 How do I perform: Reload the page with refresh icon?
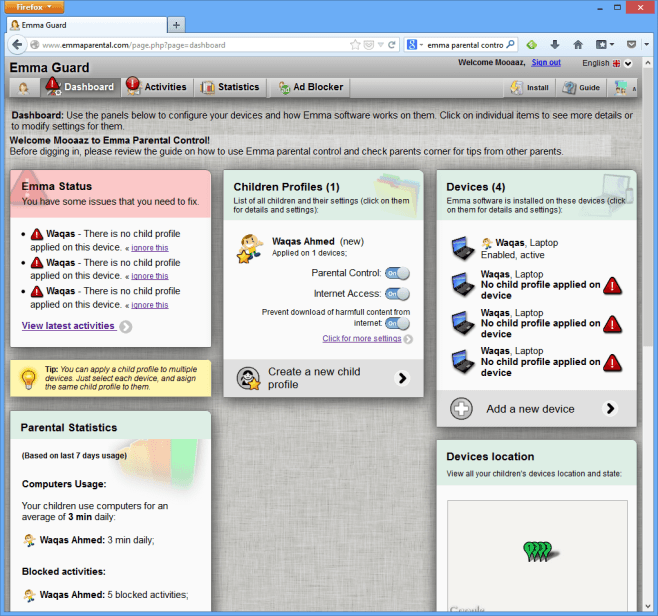pyautogui.click(x=392, y=45)
